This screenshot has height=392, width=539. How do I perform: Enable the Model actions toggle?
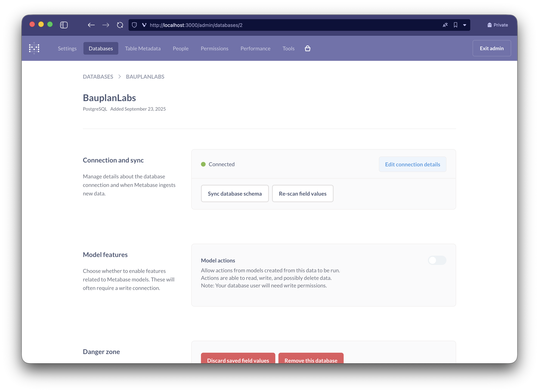tap(437, 260)
